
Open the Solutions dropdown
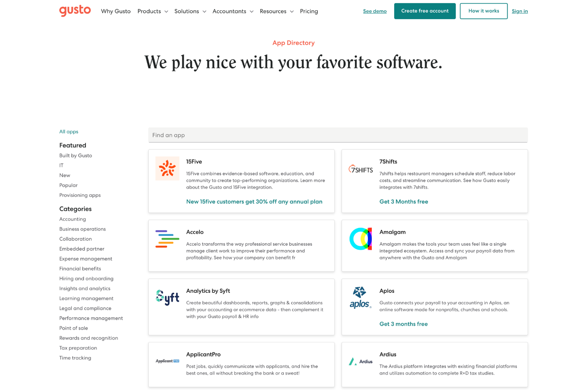coord(190,11)
